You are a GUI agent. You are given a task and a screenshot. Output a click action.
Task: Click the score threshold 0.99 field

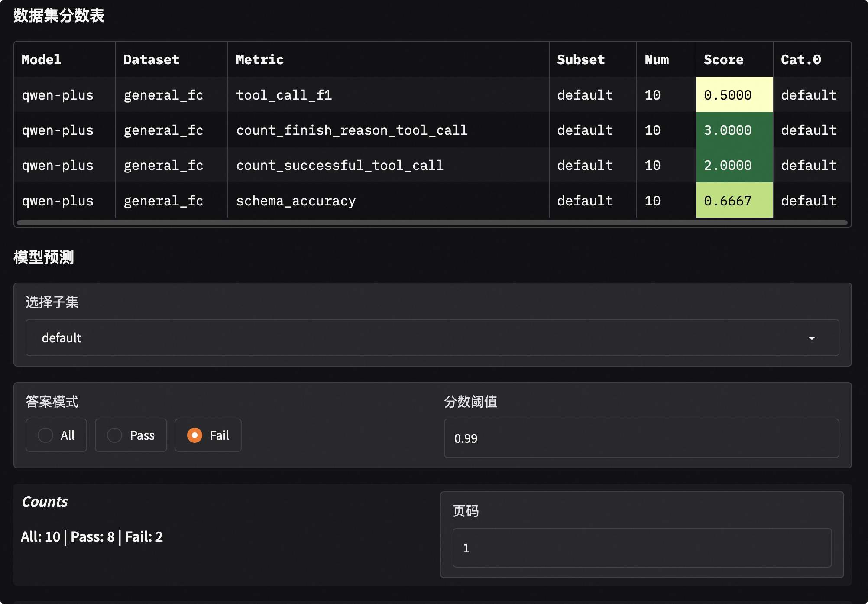[641, 438]
